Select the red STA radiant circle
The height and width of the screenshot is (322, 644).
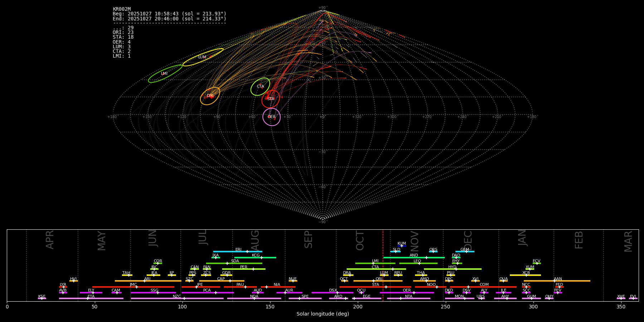pos(270,99)
